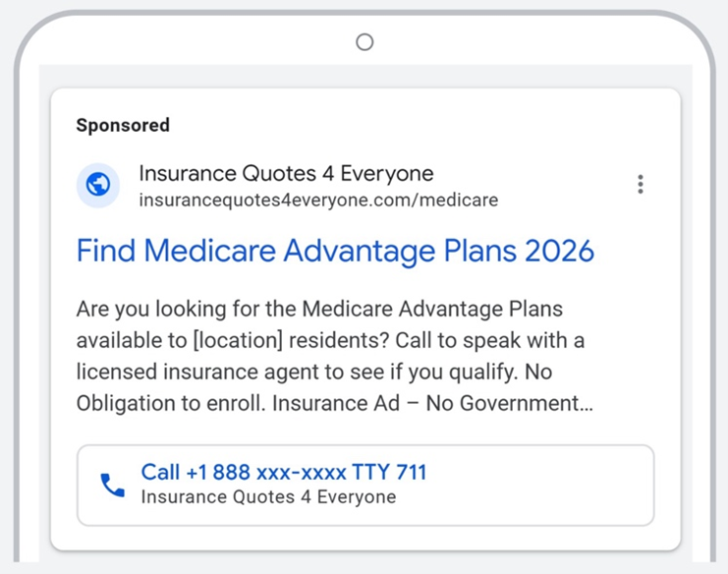Click the globe favicon beside the advertiser name
This screenshot has width=728, height=574.
pos(98,185)
